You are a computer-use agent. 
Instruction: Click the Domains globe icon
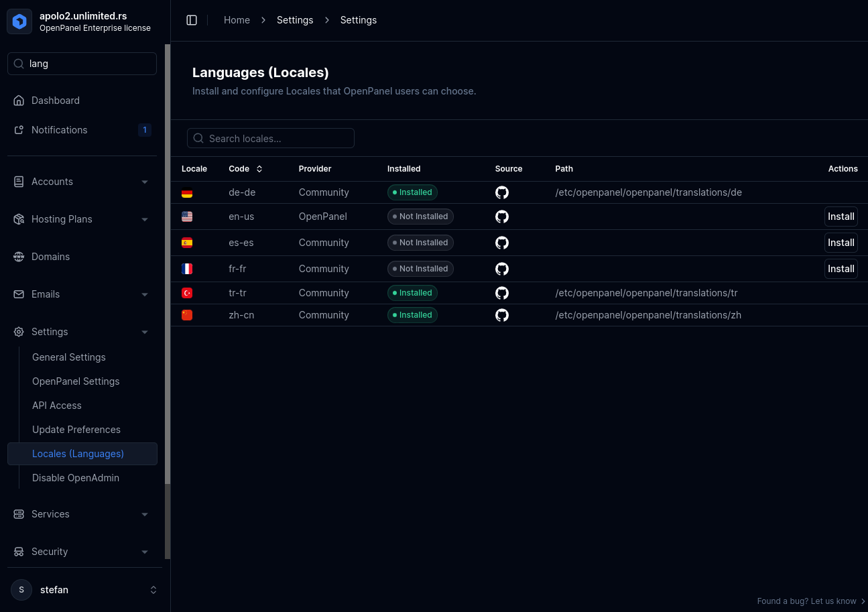click(x=19, y=257)
